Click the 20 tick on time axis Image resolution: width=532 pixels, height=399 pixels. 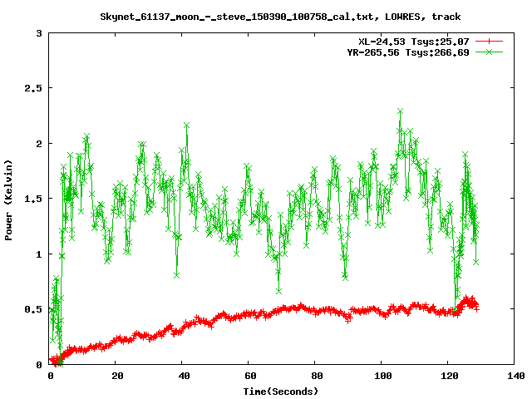(x=116, y=376)
